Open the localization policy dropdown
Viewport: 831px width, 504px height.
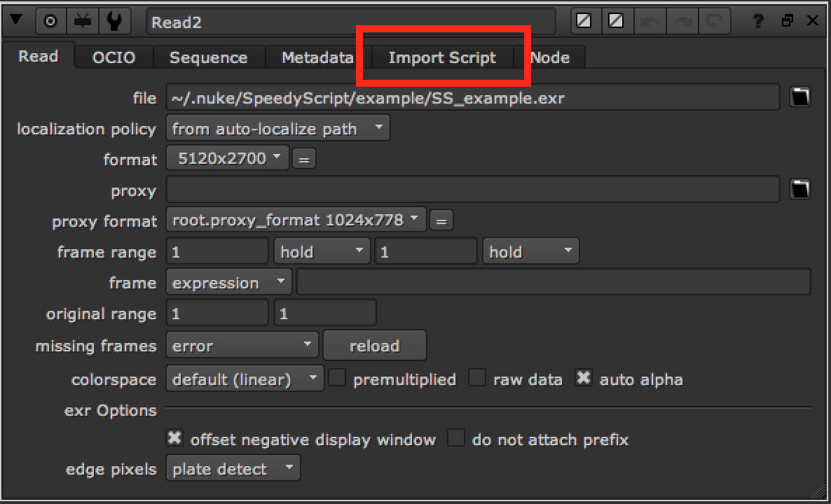coord(278,128)
